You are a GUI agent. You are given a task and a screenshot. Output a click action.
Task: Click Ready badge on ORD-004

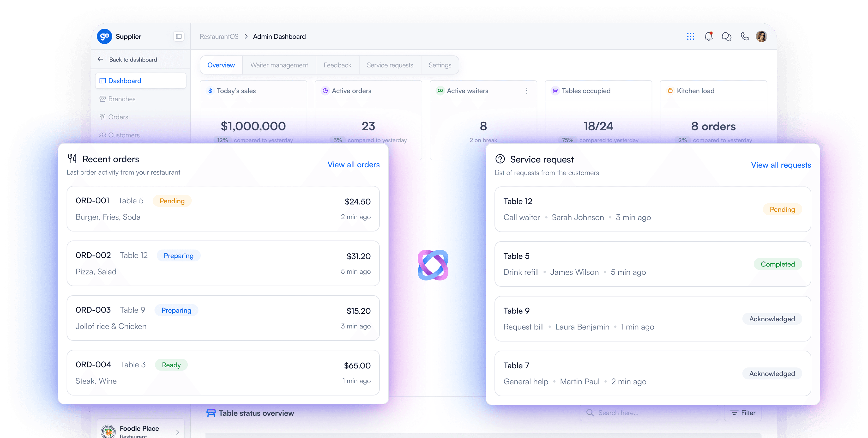(171, 365)
